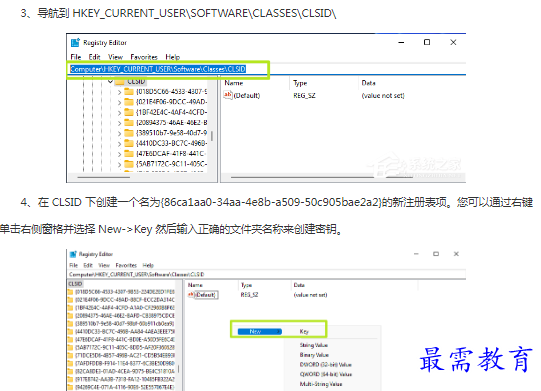Image resolution: width=541 pixels, height=391 pixels.
Task: Click folder icon of {018D5C66 key in step 4 window
Action: 71,292
